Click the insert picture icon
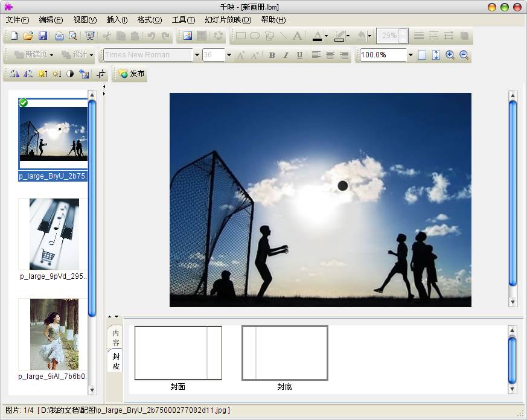Image resolution: width=527 pixels, height=420 pixels. pyautogui.click(x=188, y=36)
